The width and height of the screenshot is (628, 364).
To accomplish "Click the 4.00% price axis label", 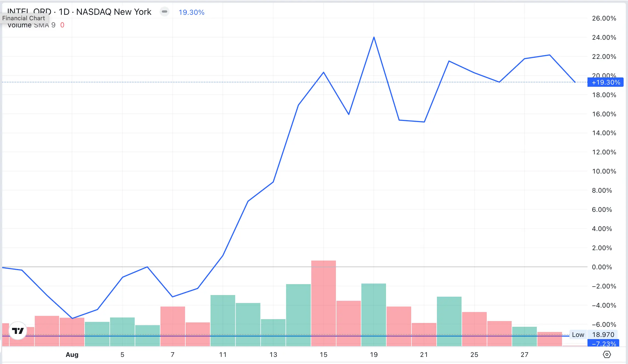I will coord(602,229).
